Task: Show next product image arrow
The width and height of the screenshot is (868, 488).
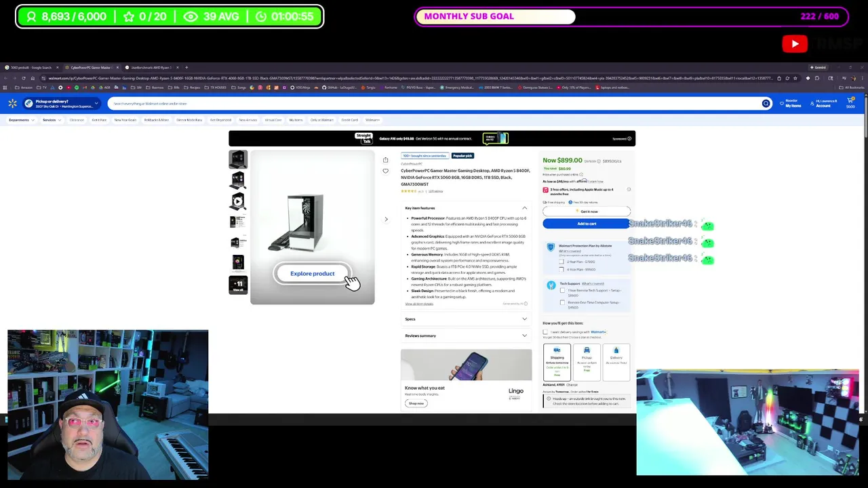Action: tap(386, 219)
